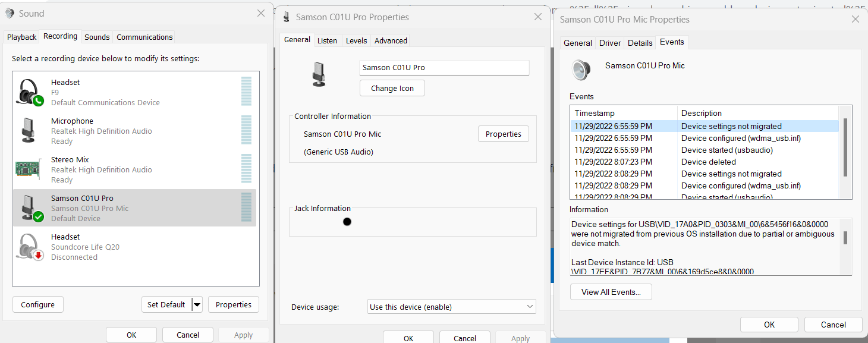
Task: Click Cancel in the Sound window
Action: [188, 335]
